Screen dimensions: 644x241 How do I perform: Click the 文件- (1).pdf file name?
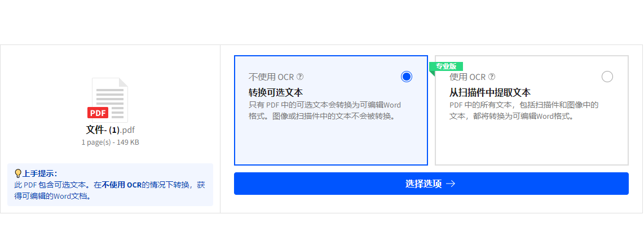coord(110,130)
